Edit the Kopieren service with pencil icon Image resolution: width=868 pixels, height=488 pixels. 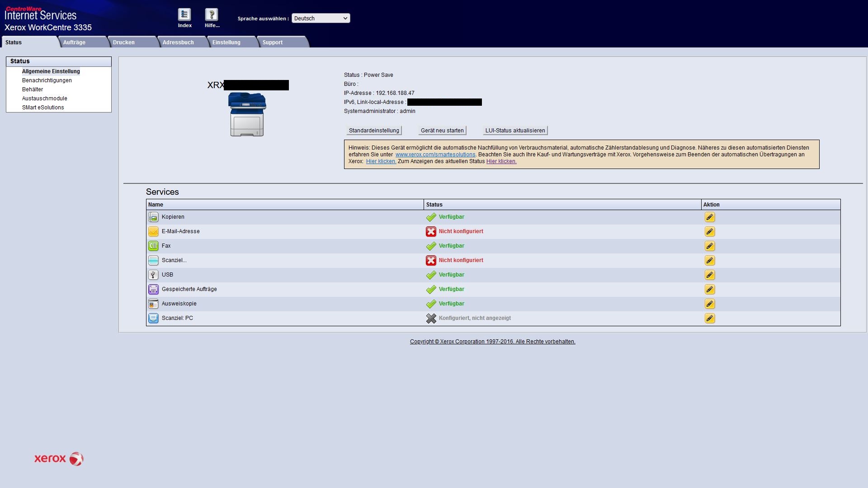[709, 217]
